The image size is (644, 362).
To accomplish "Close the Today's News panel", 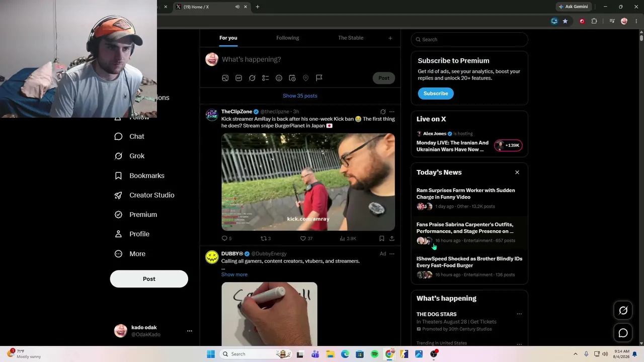I will pyautogui.click(x=517, y=172).
